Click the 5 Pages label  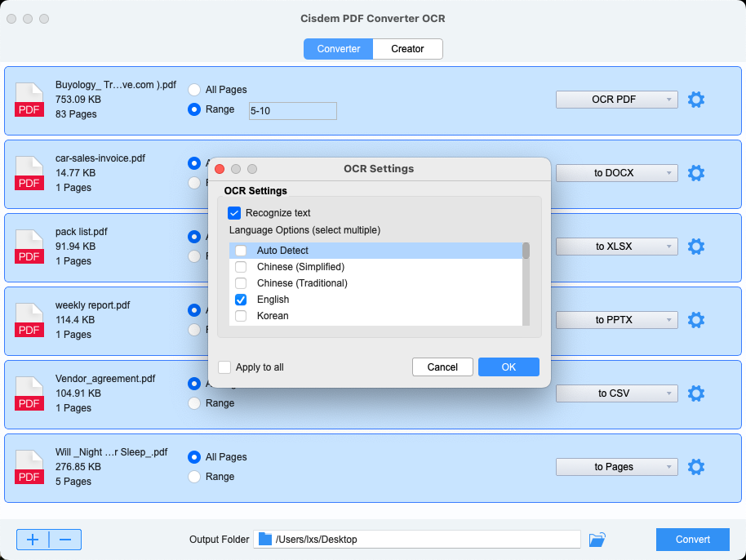pos(73,482)
